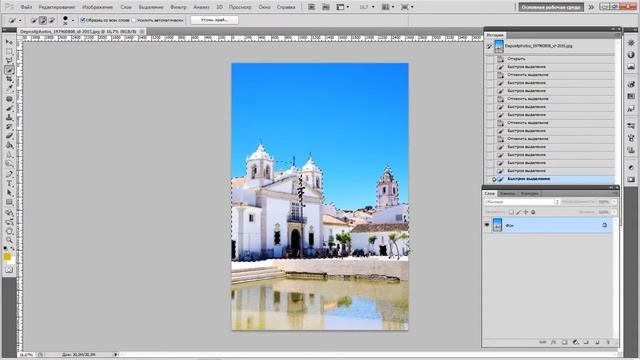Image resolution: width=640 pixels, height=360 pixels.
Task: Select the Crop tool
Action: coord(9,79)
